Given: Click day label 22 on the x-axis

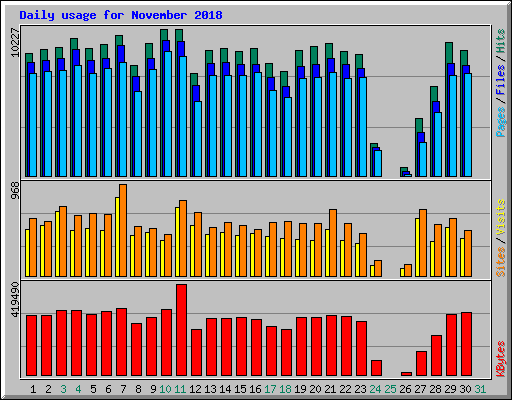Looking at the screenshot, I should pos(345,389).
